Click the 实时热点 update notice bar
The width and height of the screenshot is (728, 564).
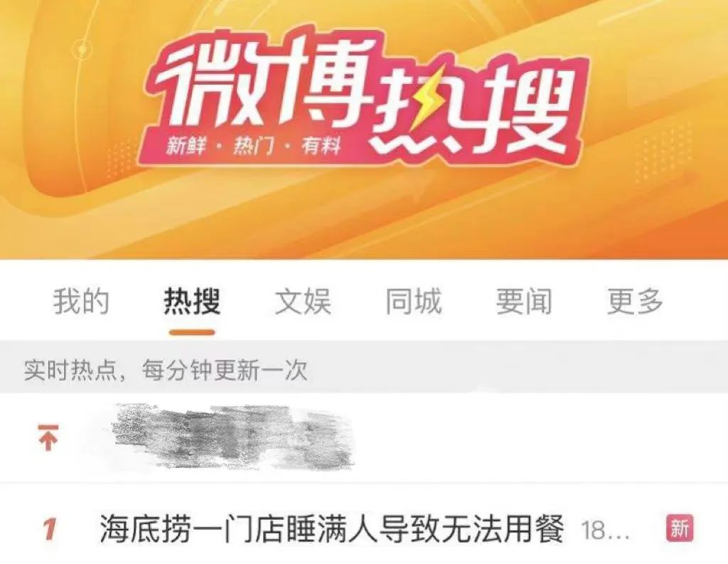(364, 370)
